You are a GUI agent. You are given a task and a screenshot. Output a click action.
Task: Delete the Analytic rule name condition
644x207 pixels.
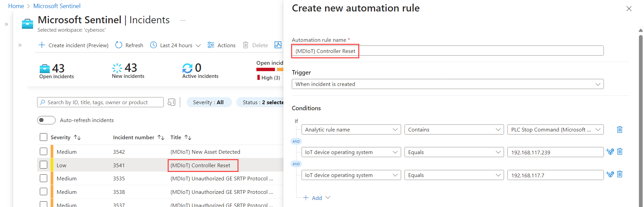pyautogui.click(x=620, y=129)
